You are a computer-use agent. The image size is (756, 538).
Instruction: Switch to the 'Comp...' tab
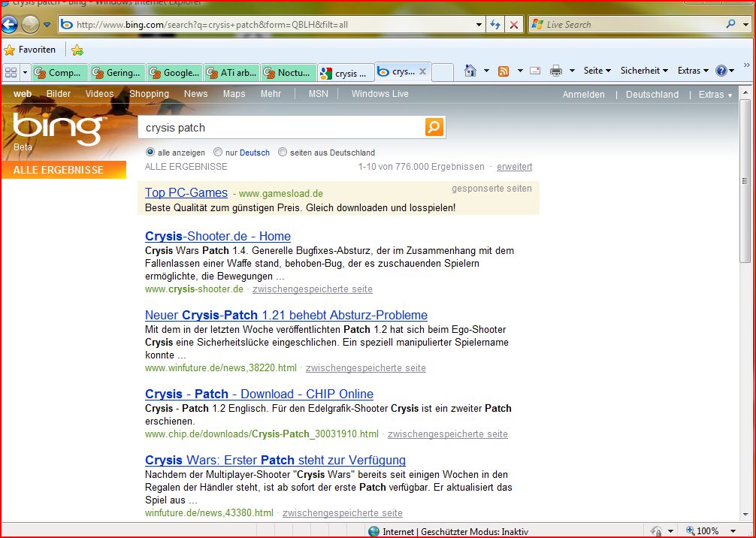pos(60,73)
